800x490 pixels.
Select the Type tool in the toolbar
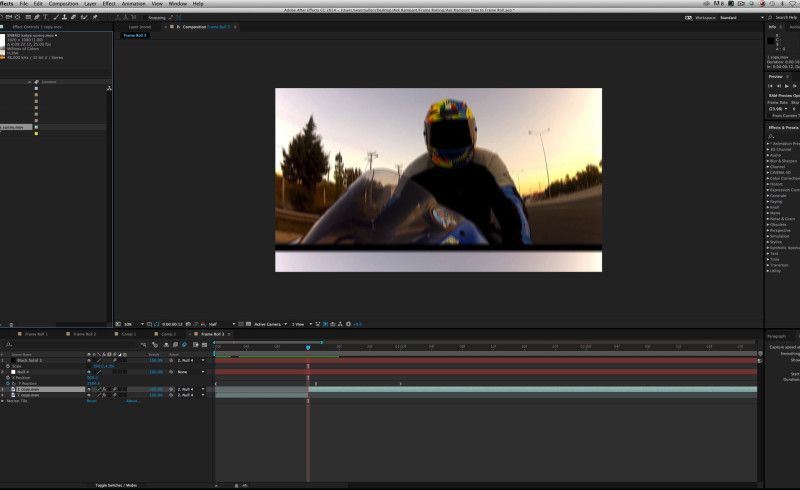[x=45, y=17]
